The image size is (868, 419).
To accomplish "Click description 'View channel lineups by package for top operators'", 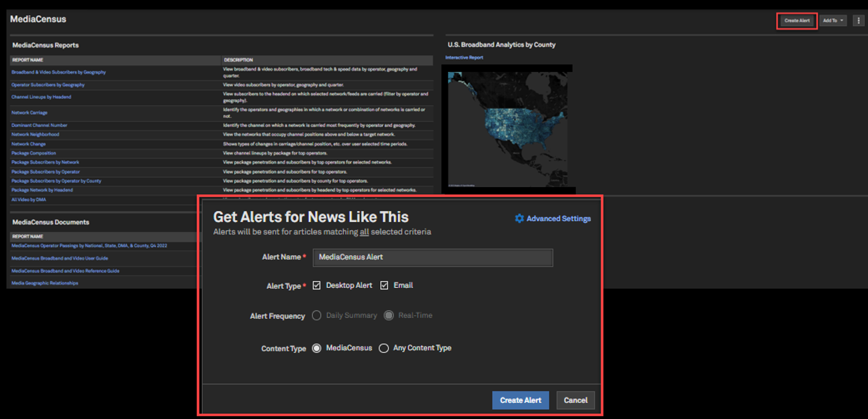I will click(275, 153).
